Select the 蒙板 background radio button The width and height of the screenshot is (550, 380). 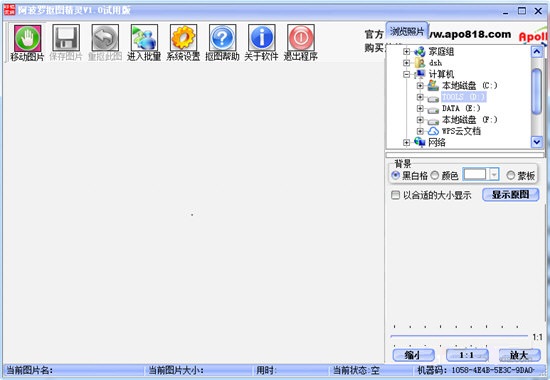511,175
